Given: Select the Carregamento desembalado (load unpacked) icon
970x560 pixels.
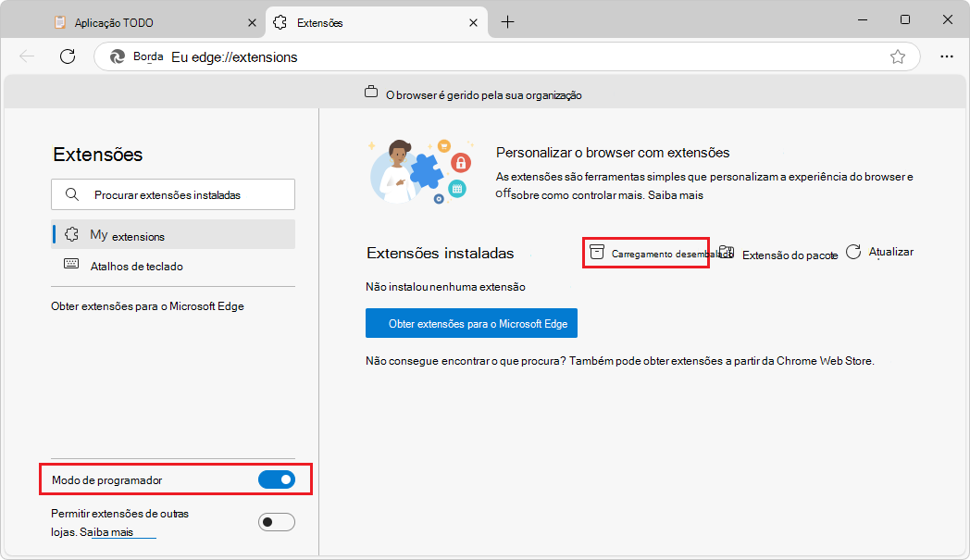Looking at the screenshot, I should click(596, 251).
